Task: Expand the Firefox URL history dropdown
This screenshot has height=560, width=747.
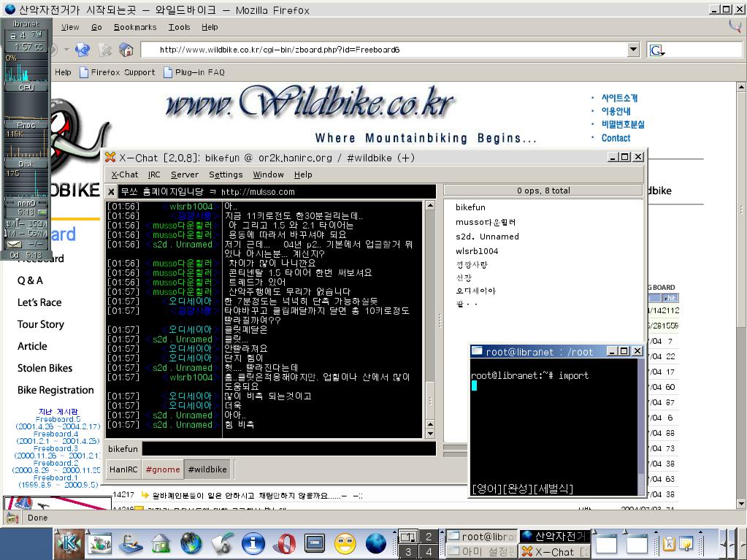Action: tap(633, 50)
